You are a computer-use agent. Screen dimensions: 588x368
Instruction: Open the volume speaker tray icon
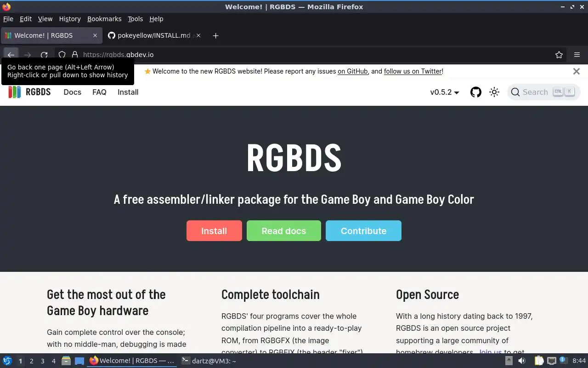pos(521,361)
